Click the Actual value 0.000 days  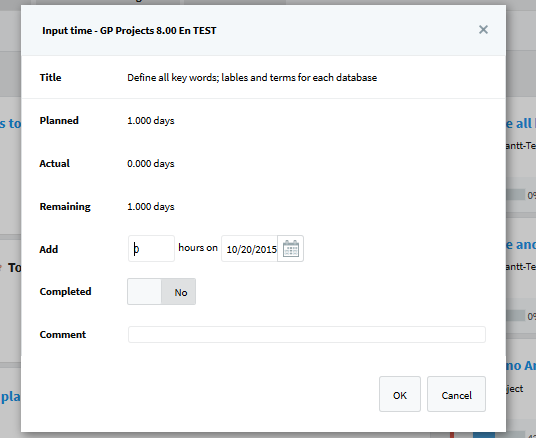point(151,164)
